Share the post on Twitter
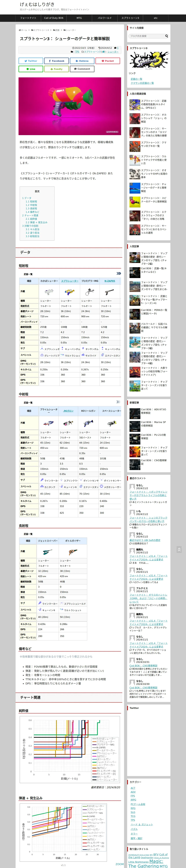This screenshot has width=186, height=868. point(31,61)
